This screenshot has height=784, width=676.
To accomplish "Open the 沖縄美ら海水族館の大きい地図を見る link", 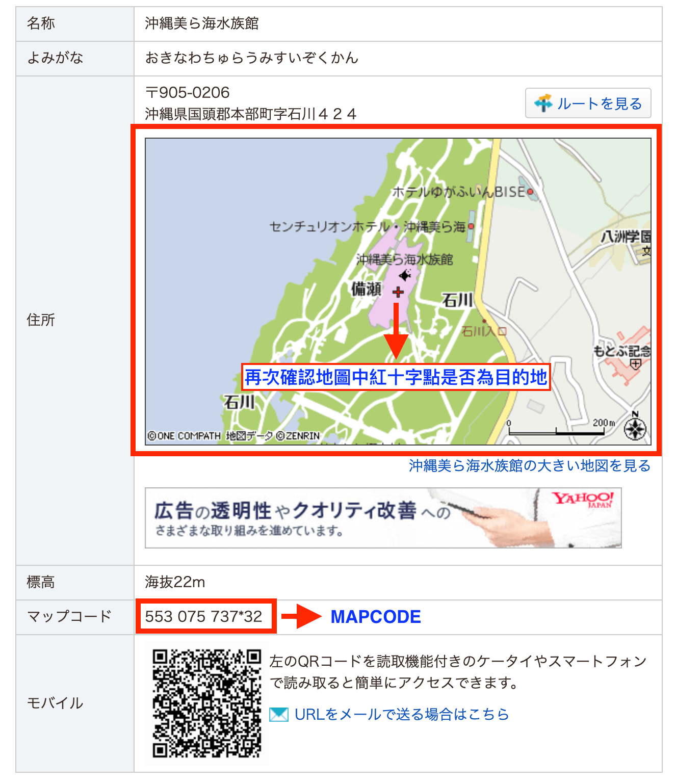I will tap(529, 465).
